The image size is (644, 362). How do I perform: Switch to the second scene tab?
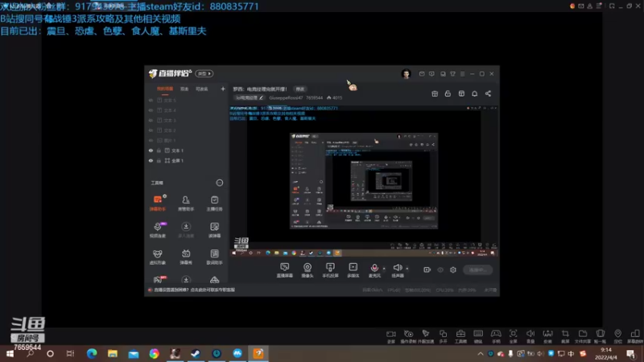[x=184, y=89]
